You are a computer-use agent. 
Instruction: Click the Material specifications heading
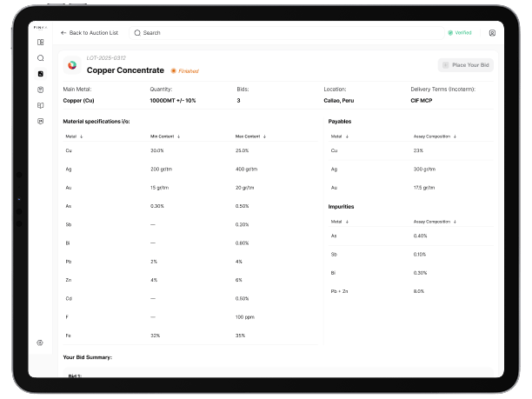[96, 122]
